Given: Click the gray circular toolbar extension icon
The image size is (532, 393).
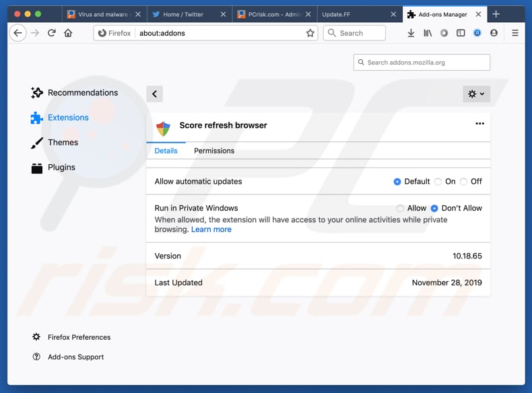Looking at the screenshot, I should [x=444, y=33].
